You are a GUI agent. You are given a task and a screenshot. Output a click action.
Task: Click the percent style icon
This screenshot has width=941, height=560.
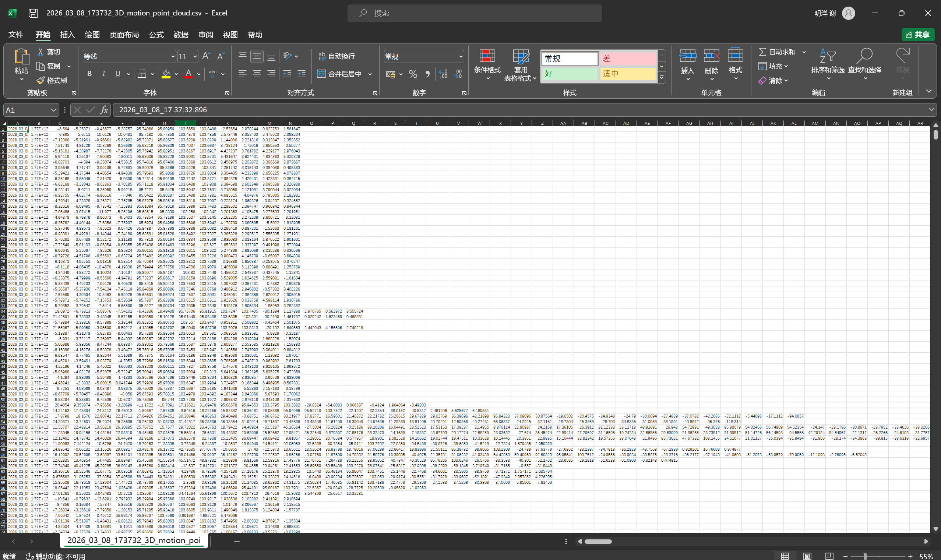point(413,74)
